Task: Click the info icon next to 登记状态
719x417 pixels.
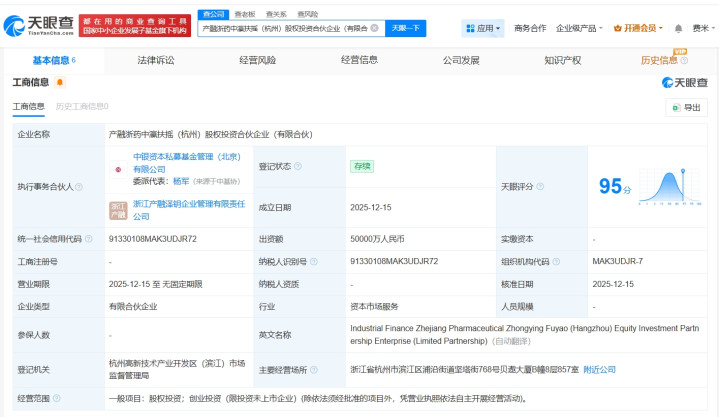Action: (x=298, y=166)
